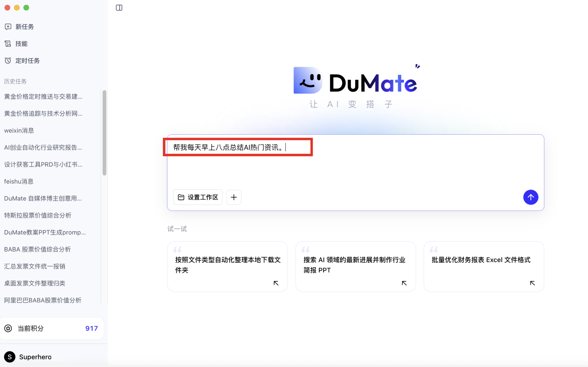Toggle the sidebar collapse icon at top
The image size is (588, 367).
click(x=119, y=7)
